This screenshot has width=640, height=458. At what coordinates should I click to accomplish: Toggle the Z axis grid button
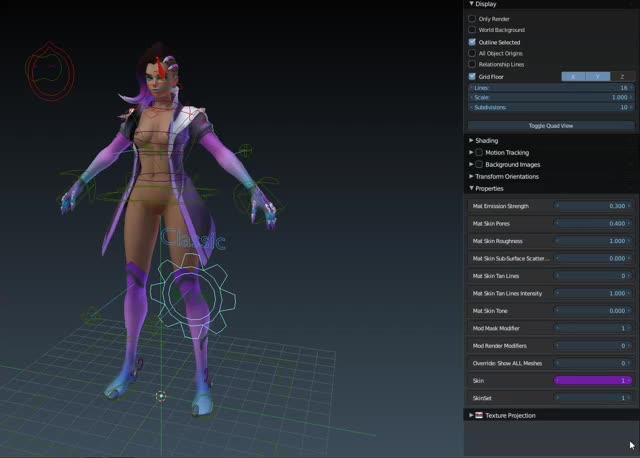[622, 76]
